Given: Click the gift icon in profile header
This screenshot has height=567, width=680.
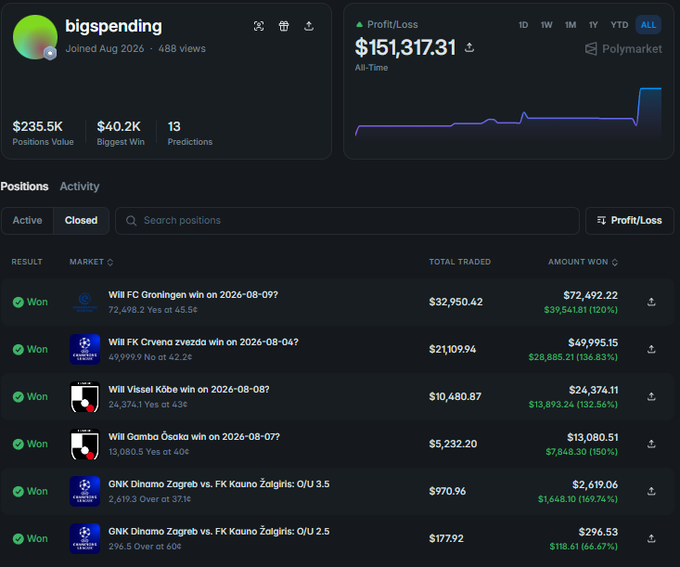Looking at the screenshot, I should 284,26.
